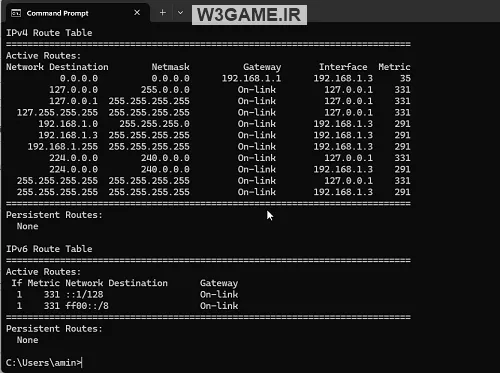Click destination 127.255.255.255
500x373 pixels.
click(57, 112)
